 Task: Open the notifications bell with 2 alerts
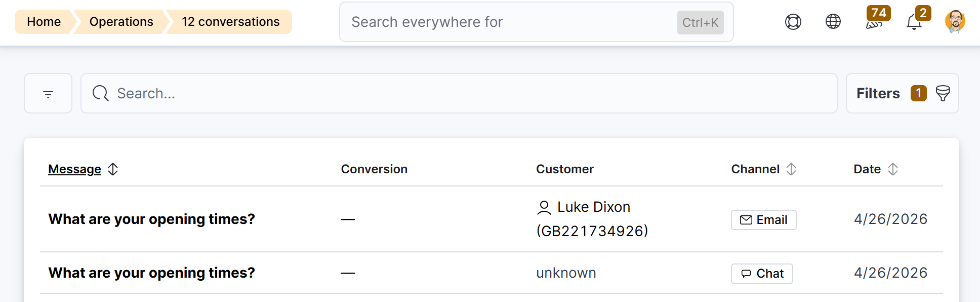pyautogui.click(x=914, y=23)
